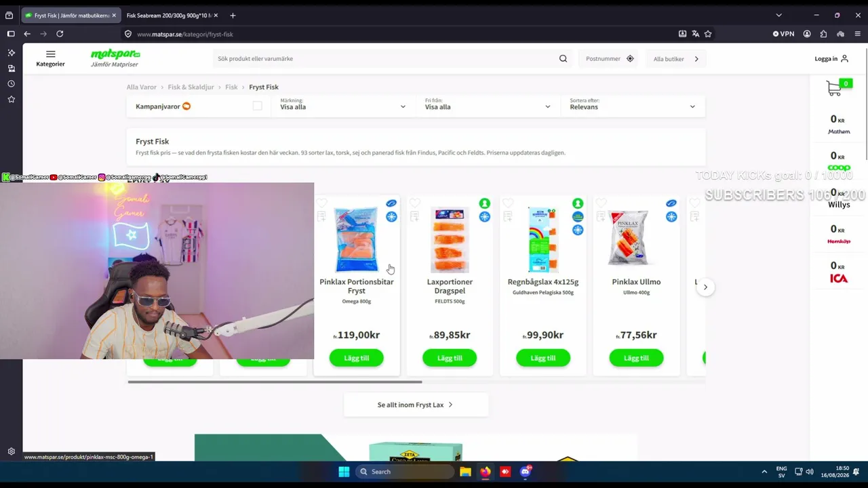Click the search magnifier icon in product search
Image resolution: width=868 pixels, height=488 pixels.
tap(563, 59)
